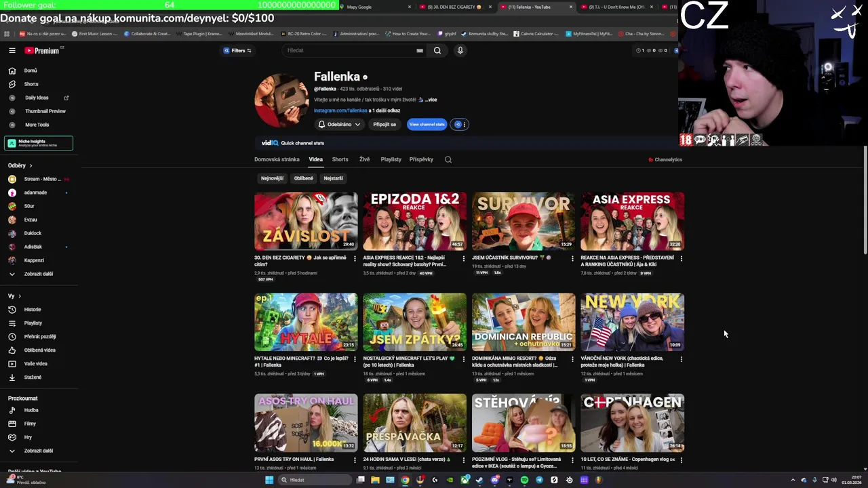Screen dimensions: 868x488
Task: Go to YouTube Premium home logo
Action: (43, 50)
